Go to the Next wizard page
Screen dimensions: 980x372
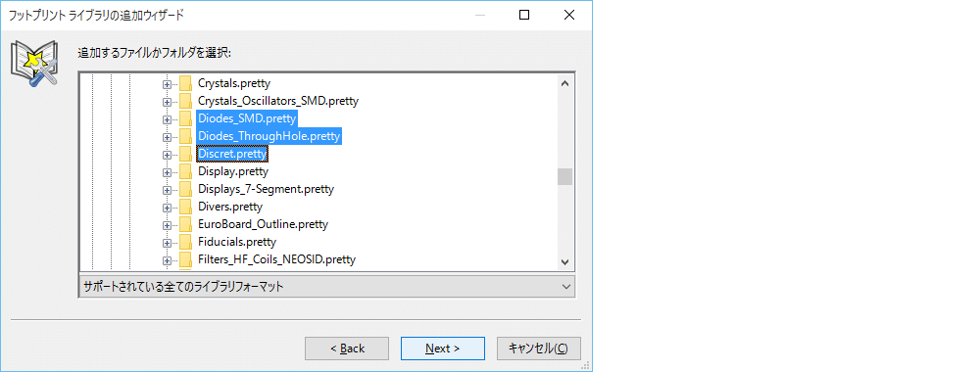coord(443,349)
